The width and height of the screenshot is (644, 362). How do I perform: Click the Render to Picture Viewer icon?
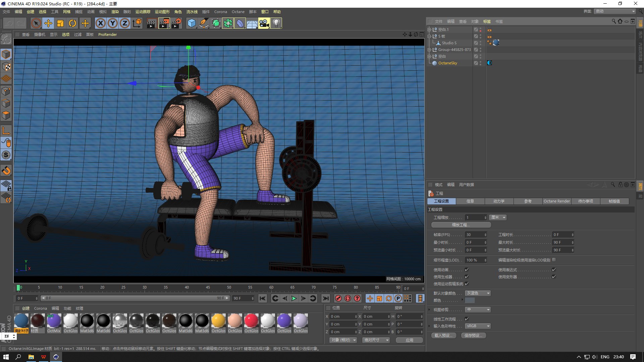tap(164, 23)
